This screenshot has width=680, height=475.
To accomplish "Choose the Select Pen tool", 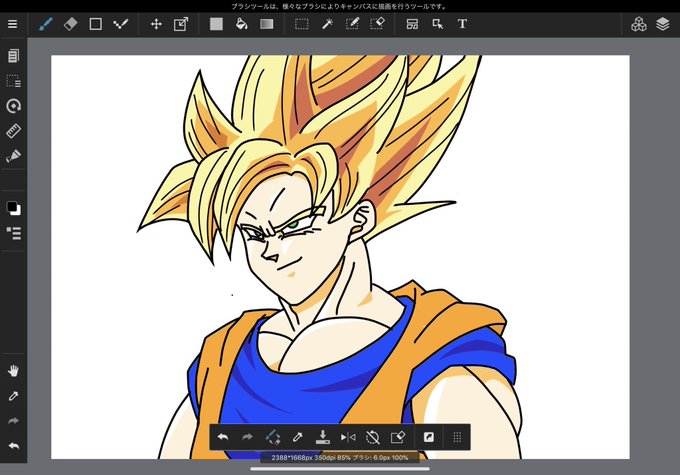I will [x=352, y=24].
